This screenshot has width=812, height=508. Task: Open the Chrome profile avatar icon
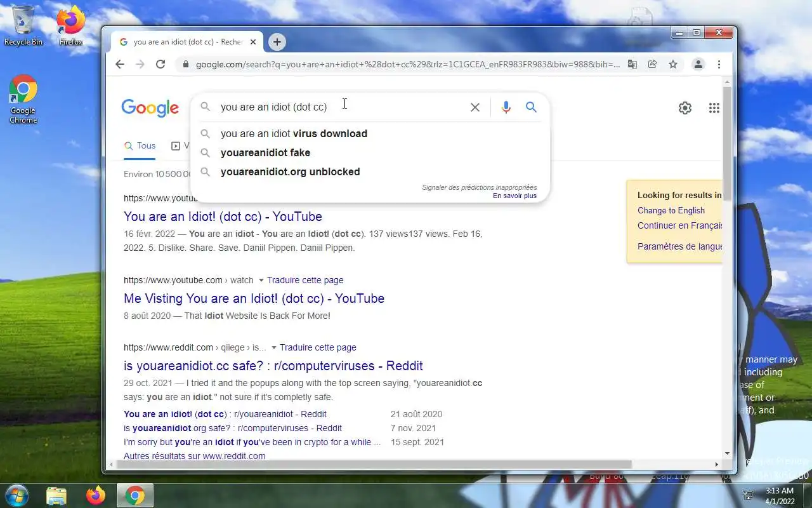point(698,64)
